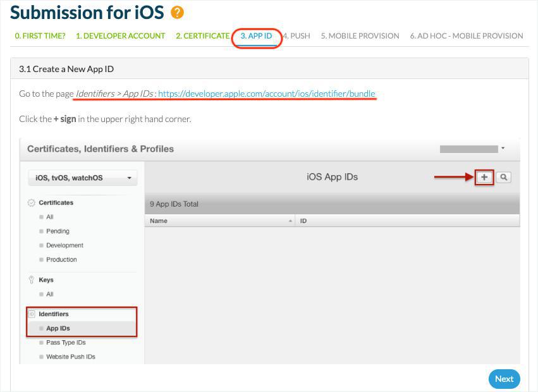Select the 4. Push tab
Screen dimensions: 538x392
click(x=297, y=36)
